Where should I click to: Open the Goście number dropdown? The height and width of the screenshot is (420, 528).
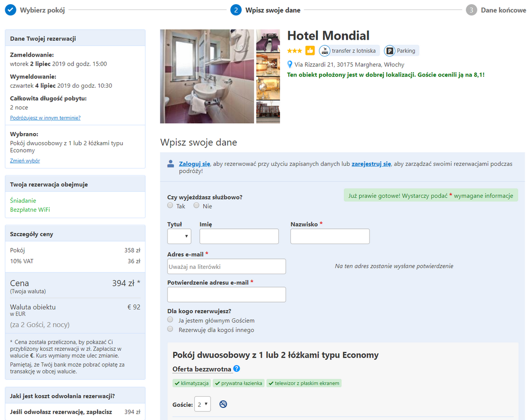pos(203,404)
